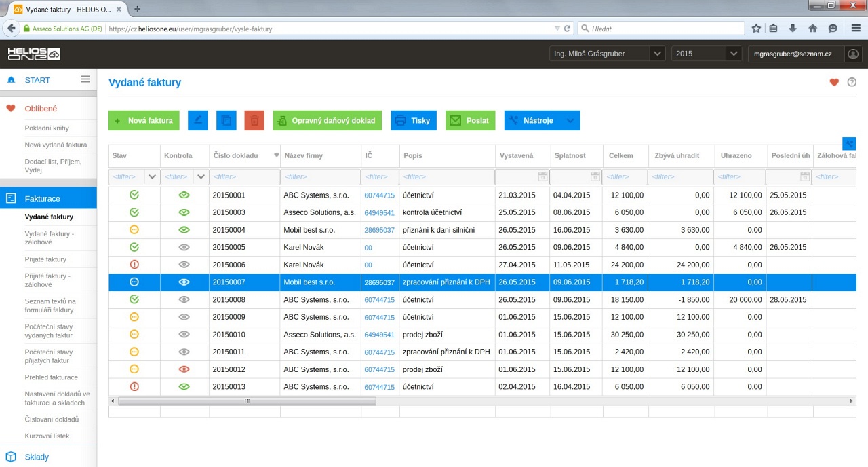Image resolution: width=868 pixels, height=467 pixels.
Task: Open Firefox hamburger menu
Action: click(856, 29)
